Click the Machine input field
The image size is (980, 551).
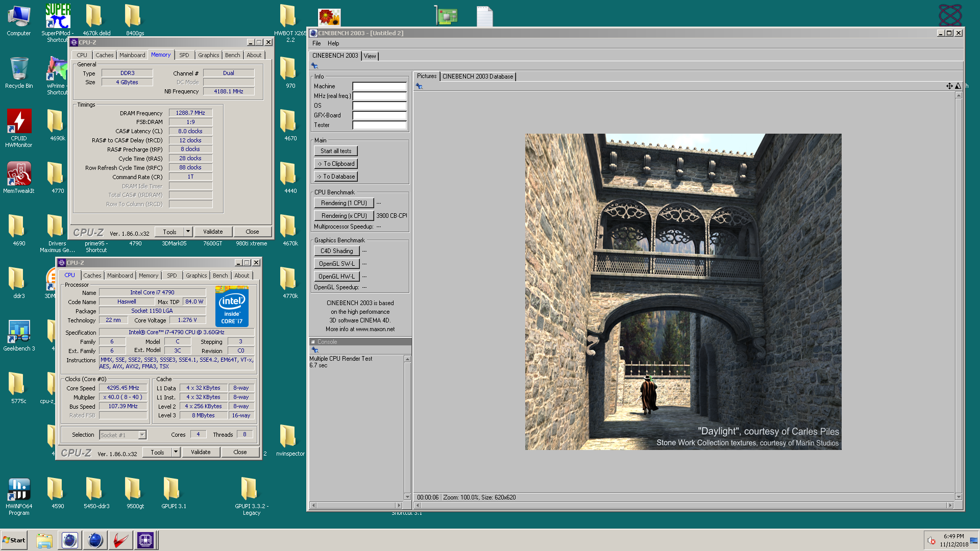(x=380, y=86)
